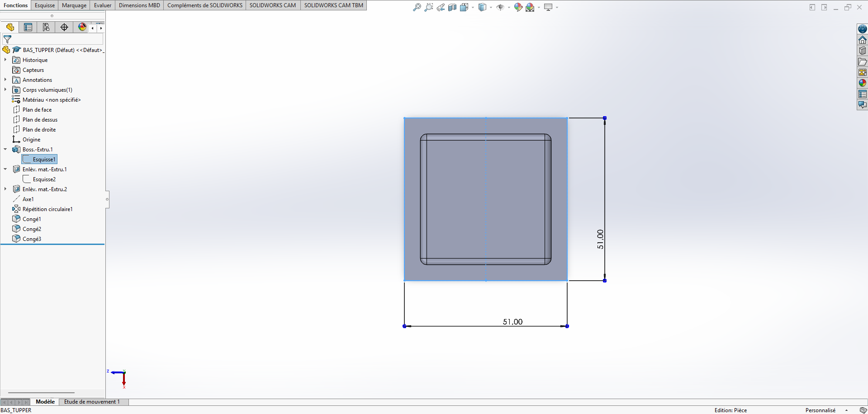Screen dimensions: 868x414
Task: Collapse the Boss.-Extru.1 feature node
Action: coord(5,149)
